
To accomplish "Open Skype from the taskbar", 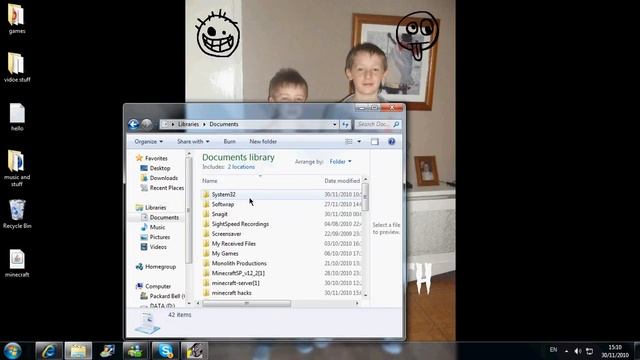I will 165,351.
